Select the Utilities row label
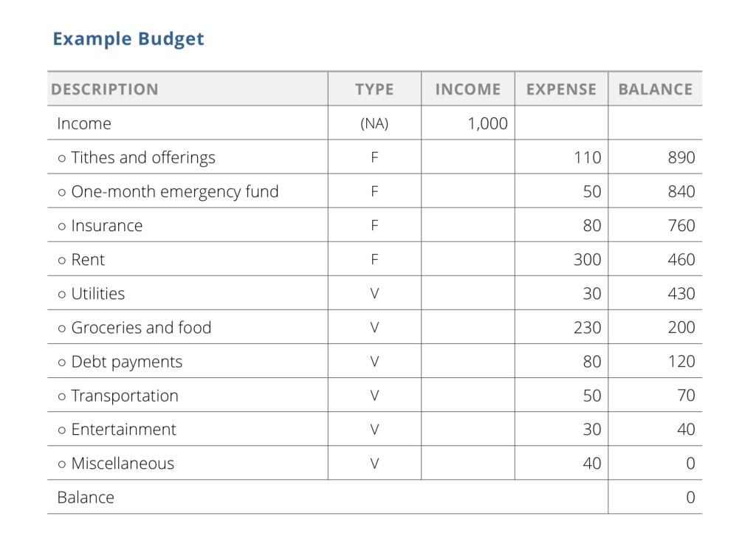The height and width of the screenshot is (550, 756). click(x=97, y=294)
